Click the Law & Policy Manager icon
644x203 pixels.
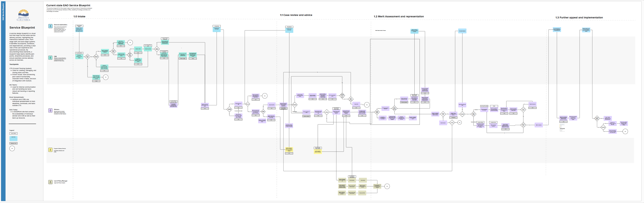(50, 182)
